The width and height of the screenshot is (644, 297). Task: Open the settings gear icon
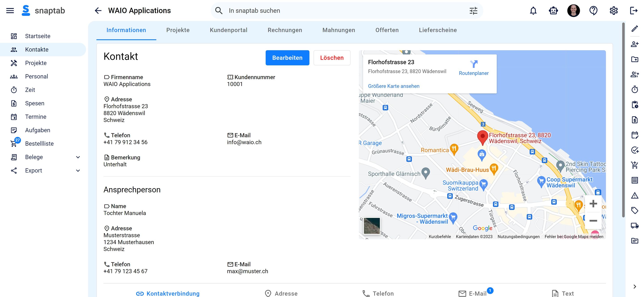(x=614, y=11)
